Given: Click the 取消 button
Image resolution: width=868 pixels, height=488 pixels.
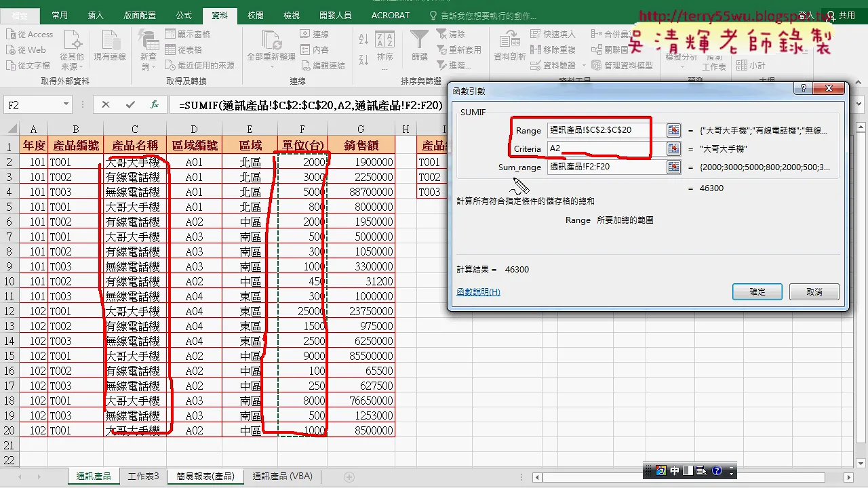Looking at the screenshot, I should [x=814, y=291].
